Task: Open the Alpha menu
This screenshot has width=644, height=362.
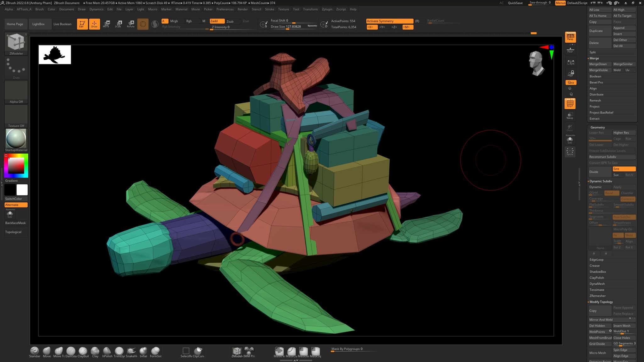Action: coord(9,9)
